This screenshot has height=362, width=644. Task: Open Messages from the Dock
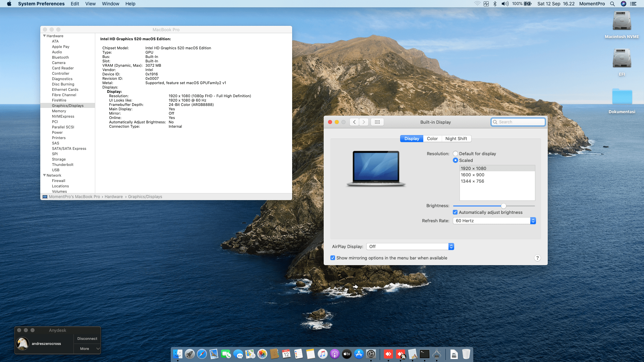pos(238,354)
